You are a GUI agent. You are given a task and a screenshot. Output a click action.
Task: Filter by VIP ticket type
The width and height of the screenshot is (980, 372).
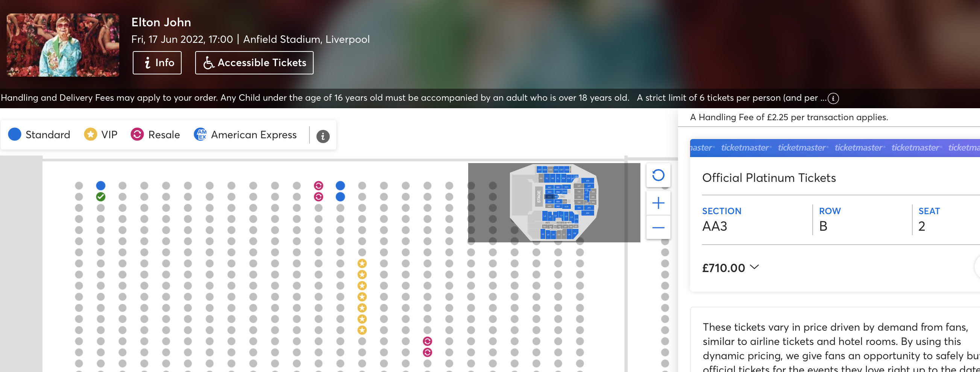tap(100, 135)
